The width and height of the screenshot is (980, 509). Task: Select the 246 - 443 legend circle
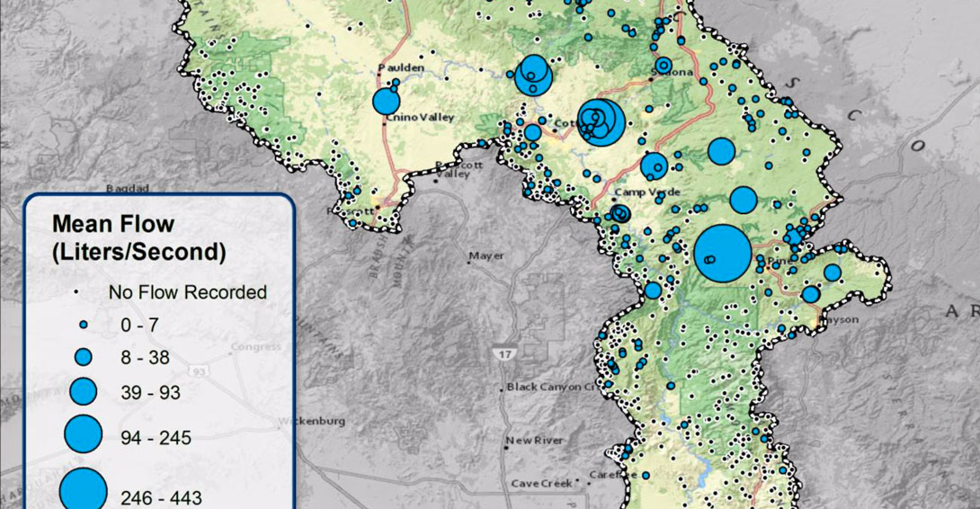(84, 489)
